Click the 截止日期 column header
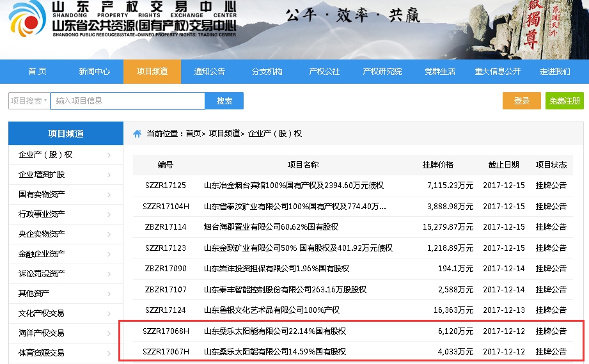 [x=504, y=165]
